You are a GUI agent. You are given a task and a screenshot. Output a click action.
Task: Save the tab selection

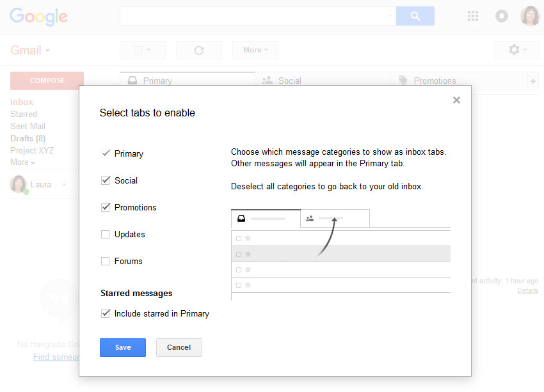pyautogui.click(x=123, y=347)
